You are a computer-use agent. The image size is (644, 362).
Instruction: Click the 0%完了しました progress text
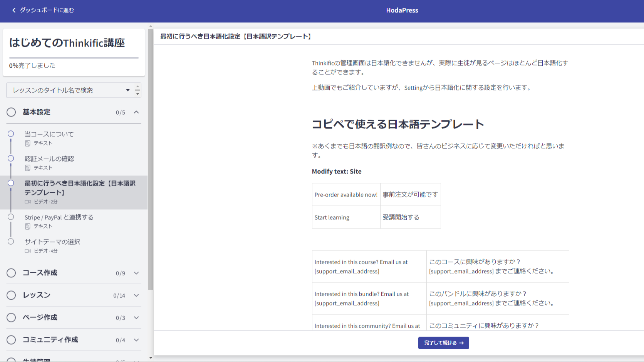(x=32, y=66)
